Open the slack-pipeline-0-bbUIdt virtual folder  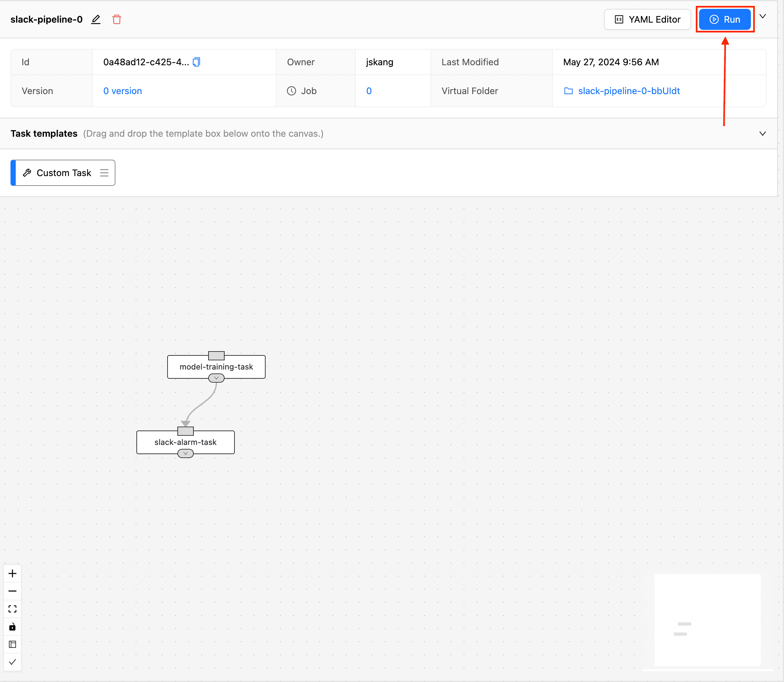point(629,91)
